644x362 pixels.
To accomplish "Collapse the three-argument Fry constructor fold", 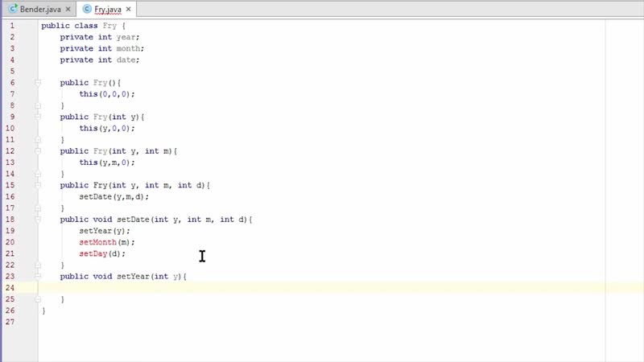I will [38, 185].
